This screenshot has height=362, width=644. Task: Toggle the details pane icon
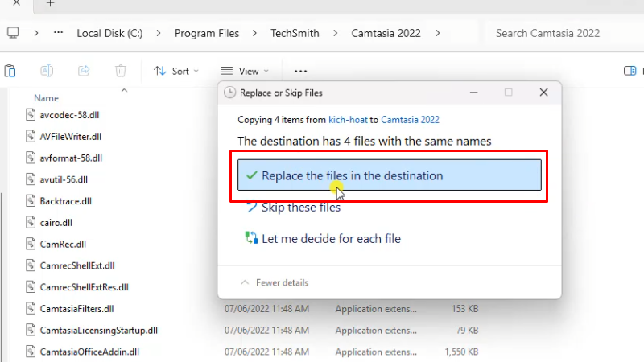630,71
